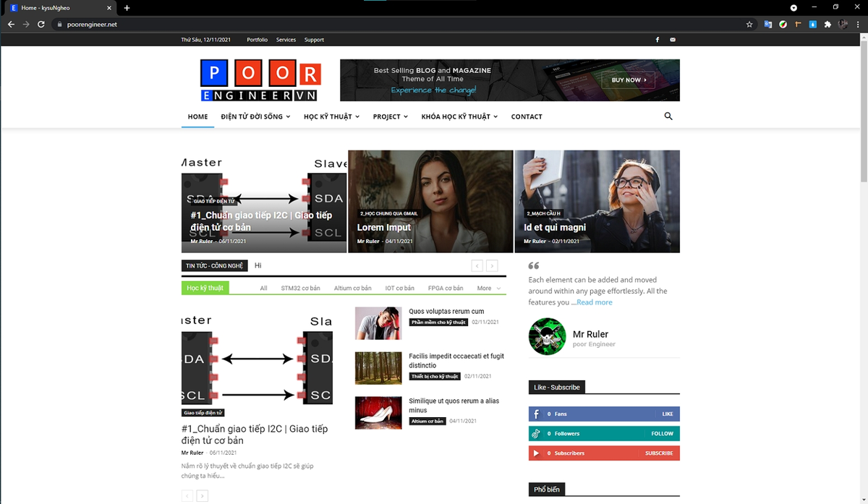Click the orange ruler extension icon

click(x=798, y=24)
